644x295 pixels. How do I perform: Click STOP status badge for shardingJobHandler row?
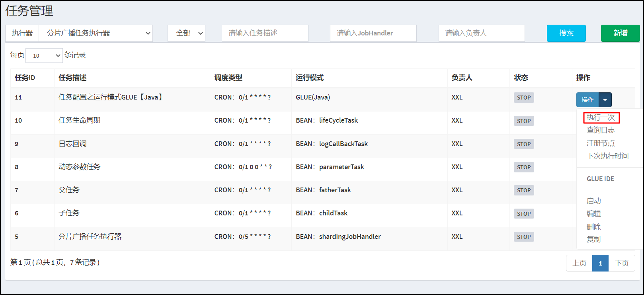tap(524, 237)
